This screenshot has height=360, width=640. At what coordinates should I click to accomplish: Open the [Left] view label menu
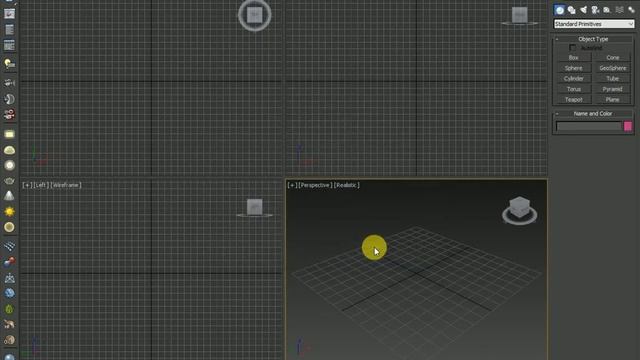tap(41, 185)
